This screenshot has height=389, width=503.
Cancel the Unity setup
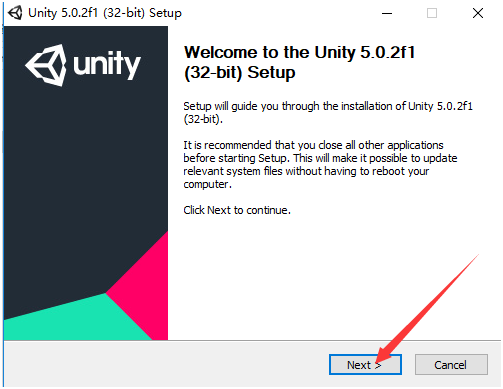tap(451, 365)
